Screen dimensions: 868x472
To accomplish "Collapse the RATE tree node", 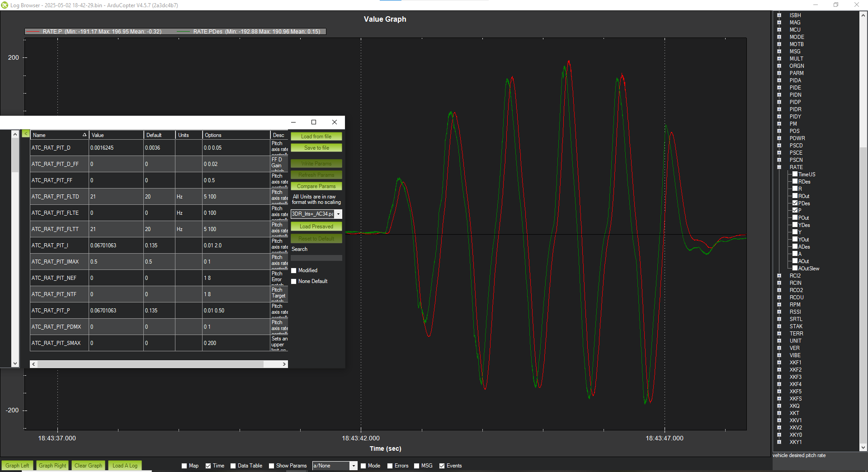I will pos(779,167).
